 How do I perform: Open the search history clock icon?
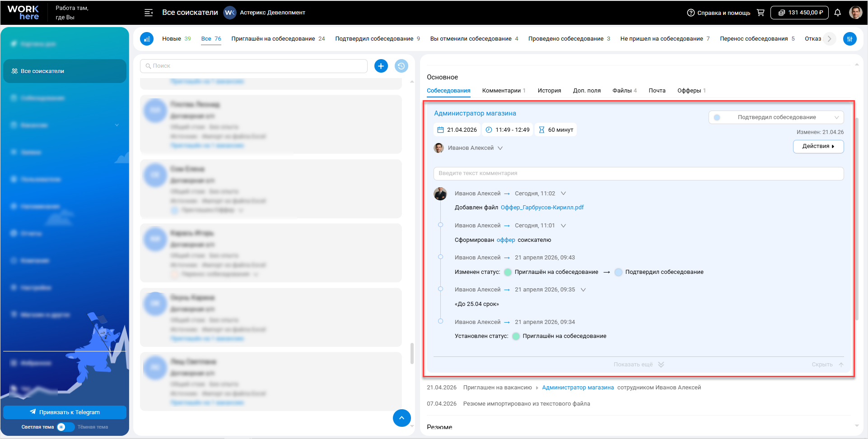point(401,66)
